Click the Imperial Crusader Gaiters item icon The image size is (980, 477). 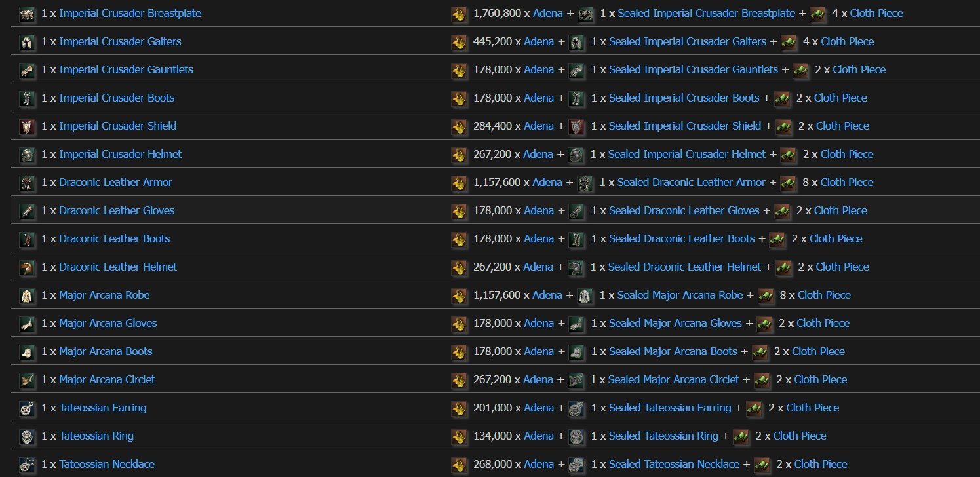tap(27, 42)
